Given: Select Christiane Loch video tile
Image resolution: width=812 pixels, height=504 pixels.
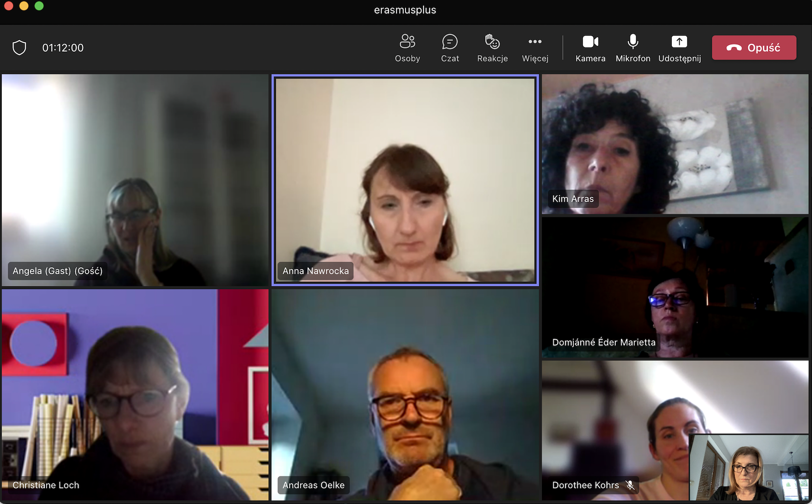Looking at the screenshot, I should tap(135, 395).
